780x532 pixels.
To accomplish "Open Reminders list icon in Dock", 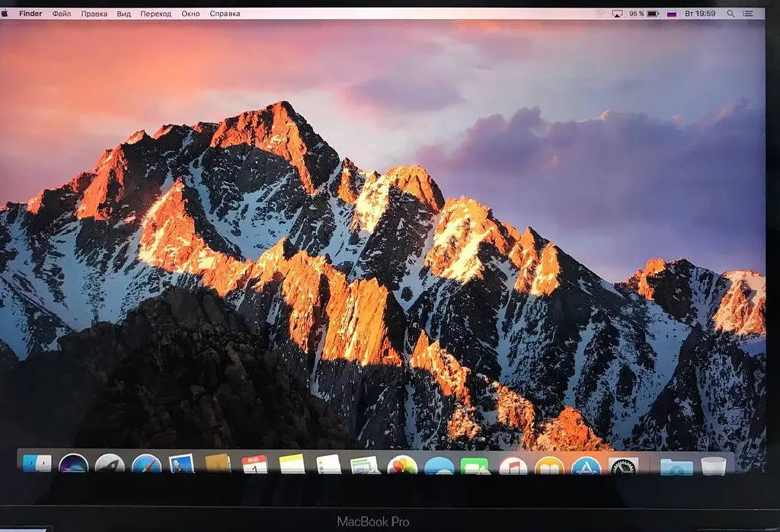I will [x=329, y=464].
